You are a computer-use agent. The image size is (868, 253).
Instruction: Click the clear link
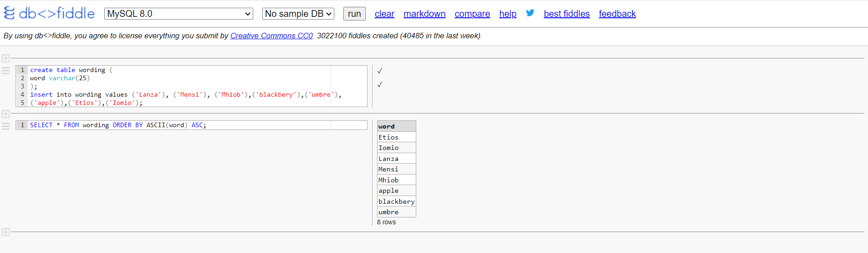(x=384, y=14)
